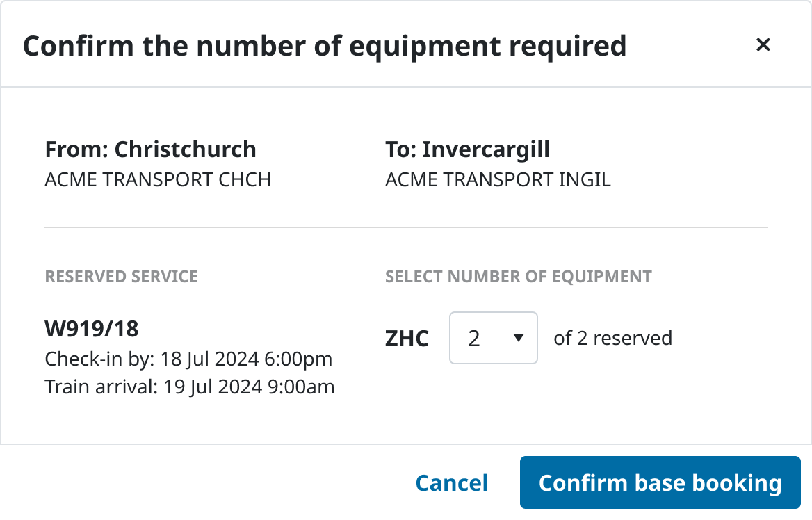812x520 pixels.
Task: Select the From: Christchurch origin heading
Action: point(151,149)
